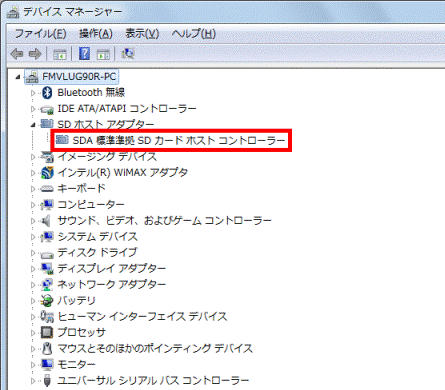
Task: Click the コンピューター monitor icon
Action: click(x=47, y=205)
